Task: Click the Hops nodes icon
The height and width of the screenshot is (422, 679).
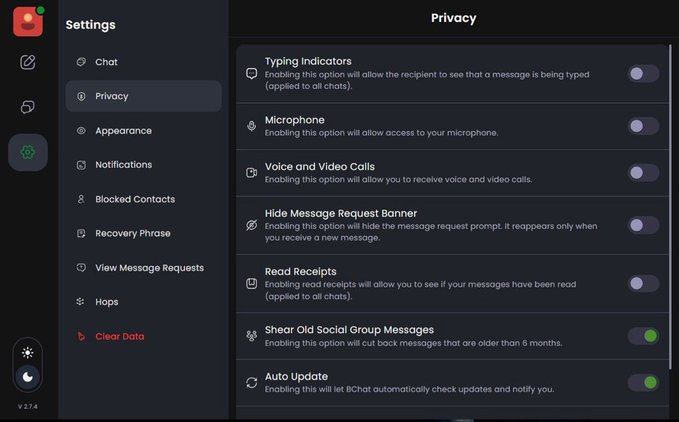Action: (80, 302)
